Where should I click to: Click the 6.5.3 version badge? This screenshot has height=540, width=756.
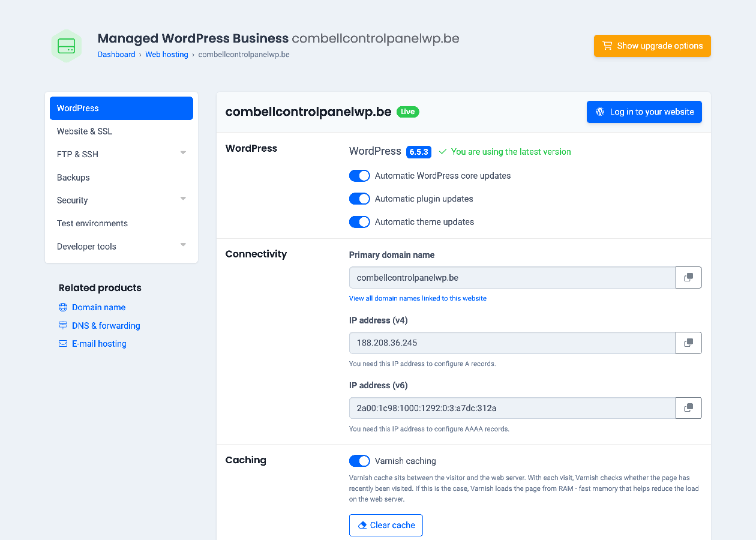[419, 152]
